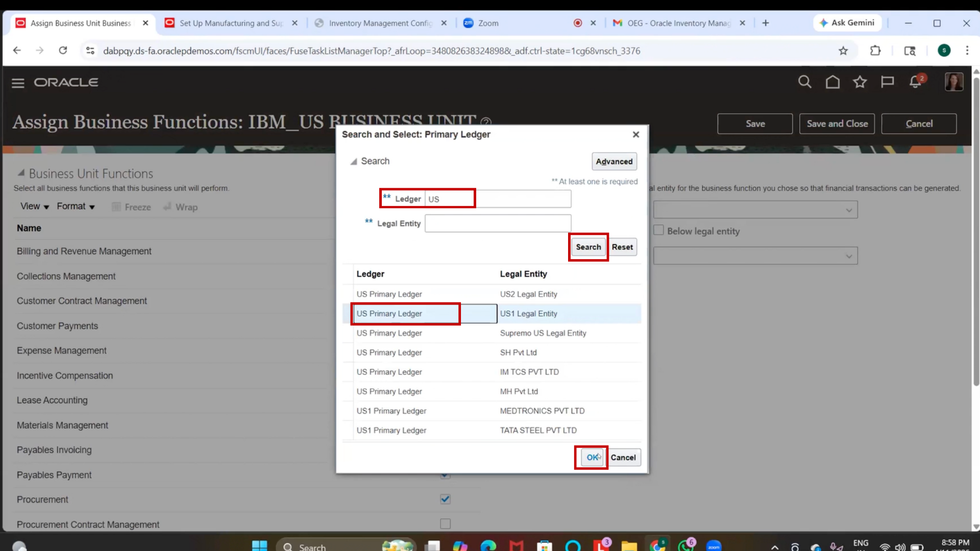This screenshot has height=551, width=980.
Task: Select ledger row with US2 Legal Entity
Action: [x=493, y=294]
